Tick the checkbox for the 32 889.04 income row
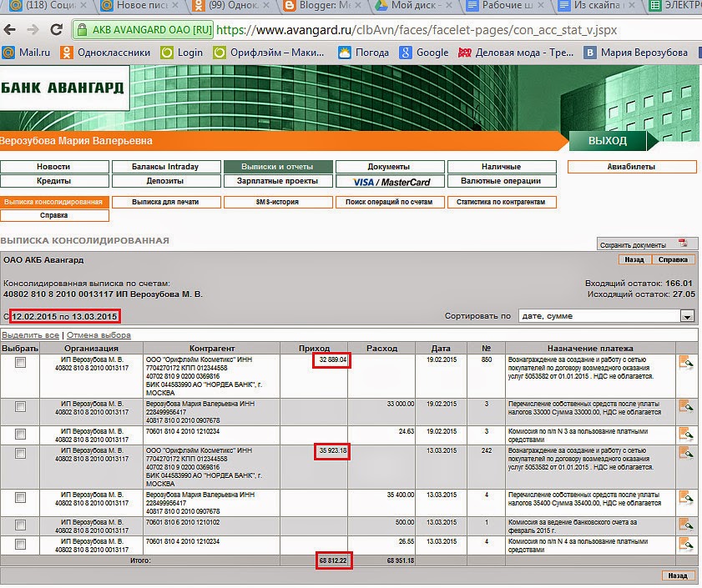702x588 pixels. (20, 363)
